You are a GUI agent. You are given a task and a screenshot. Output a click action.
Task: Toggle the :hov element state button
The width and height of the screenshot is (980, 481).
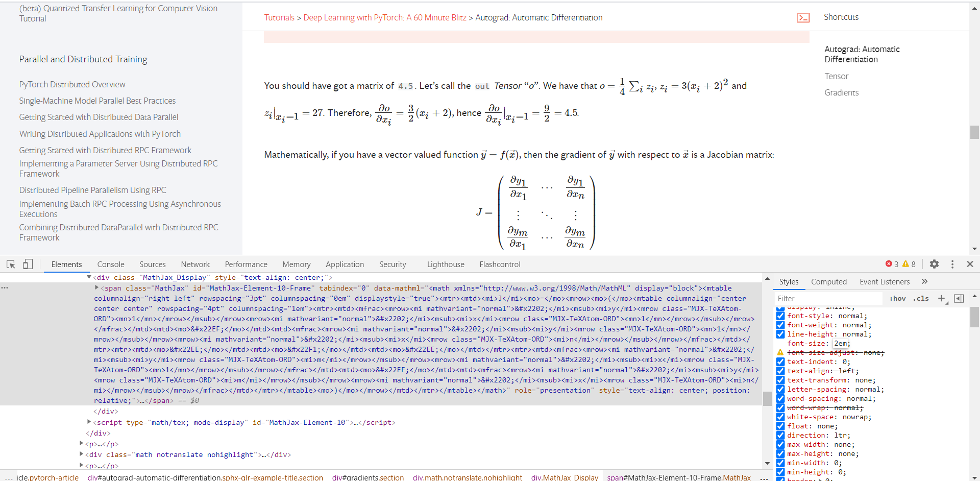[x=897, y=298]
